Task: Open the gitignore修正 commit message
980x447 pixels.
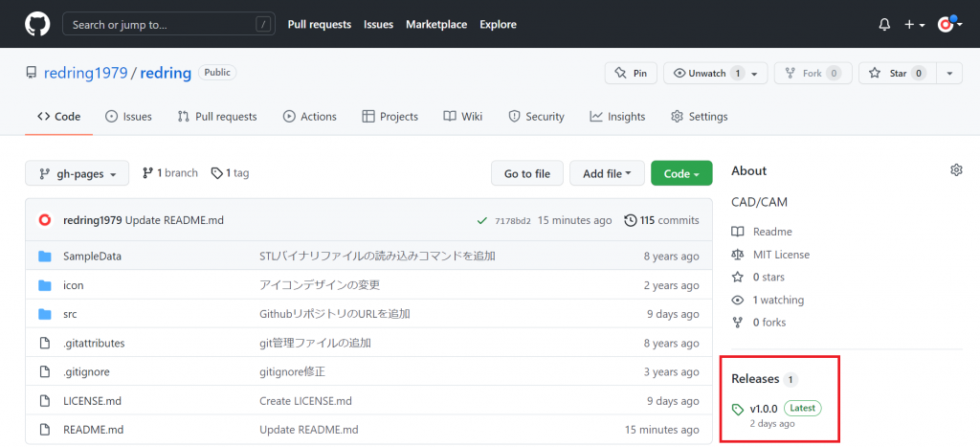Action: pos(293,372)
